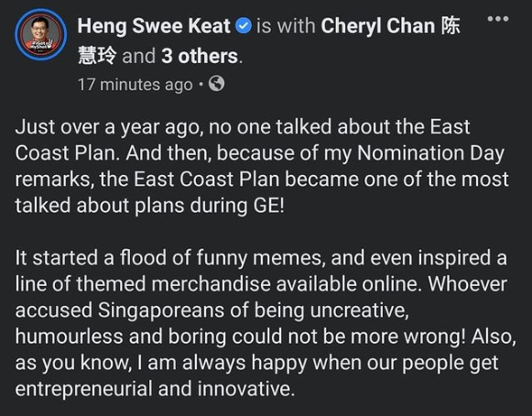Click the Chinese characters 慧玲 name link
The image size is (532, 416).
point(97,56)
